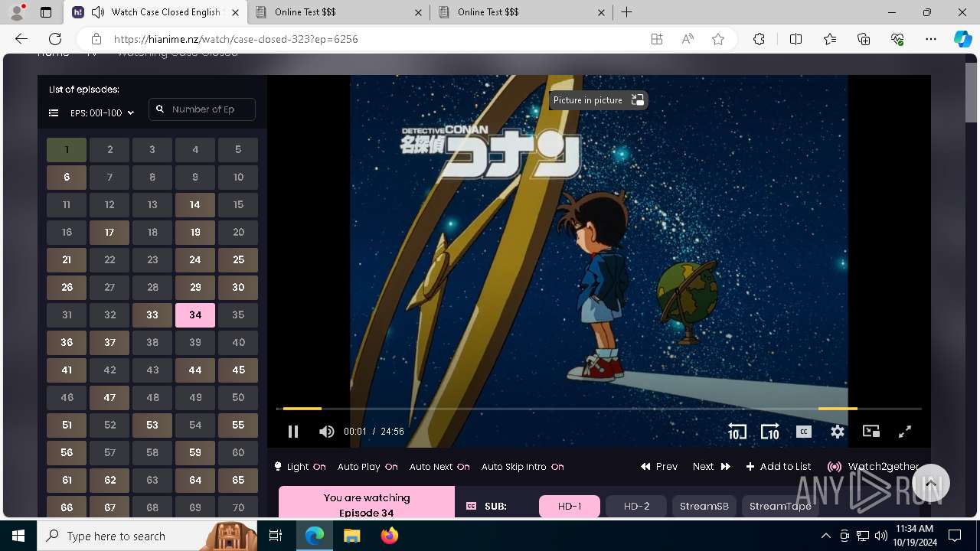
Task: Show hidden system tray icons
Action: point(825,536)
